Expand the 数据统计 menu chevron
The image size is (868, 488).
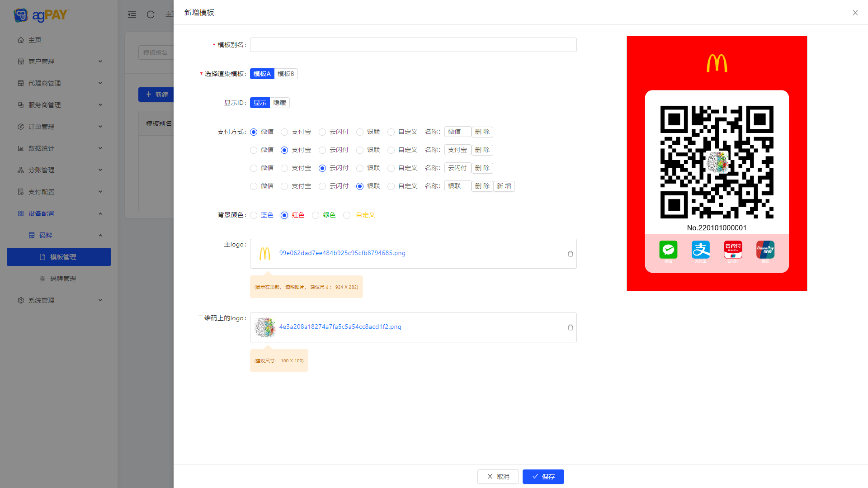tap(100, 148)
